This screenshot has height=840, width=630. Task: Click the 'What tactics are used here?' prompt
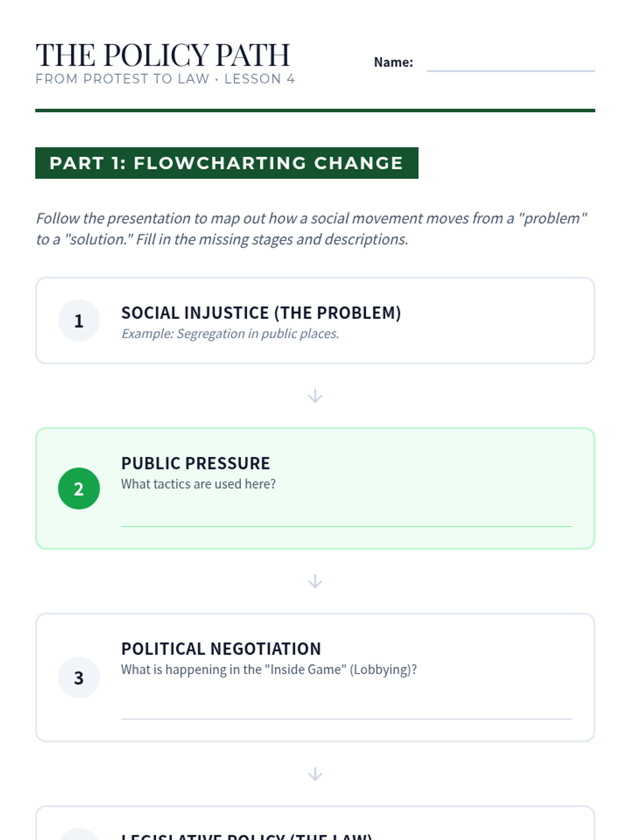(198, 484)
